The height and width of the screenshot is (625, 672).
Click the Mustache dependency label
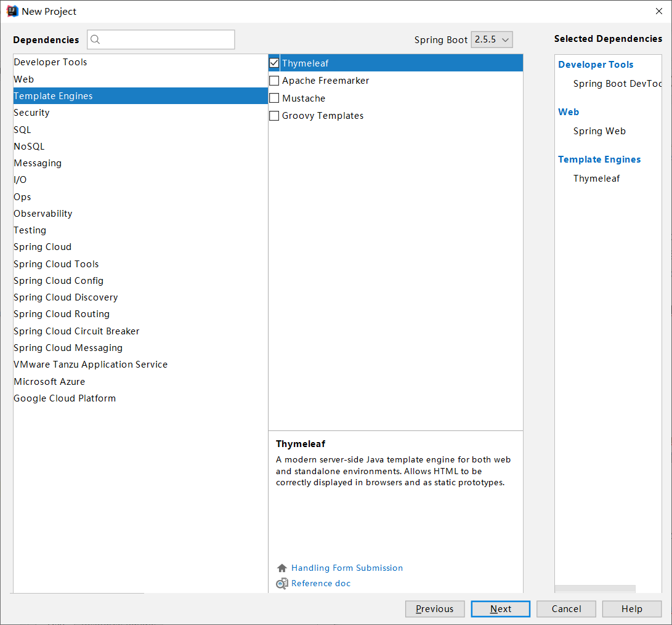click(304, 98)
